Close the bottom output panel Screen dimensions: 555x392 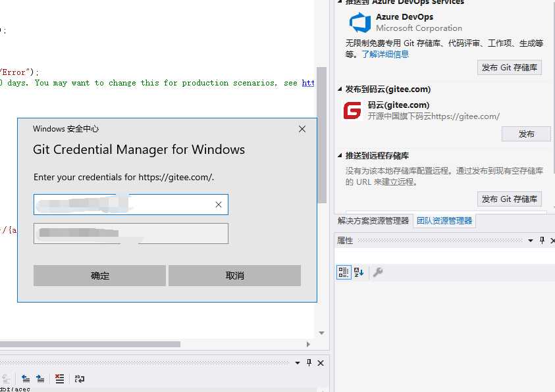coord(321,363)
